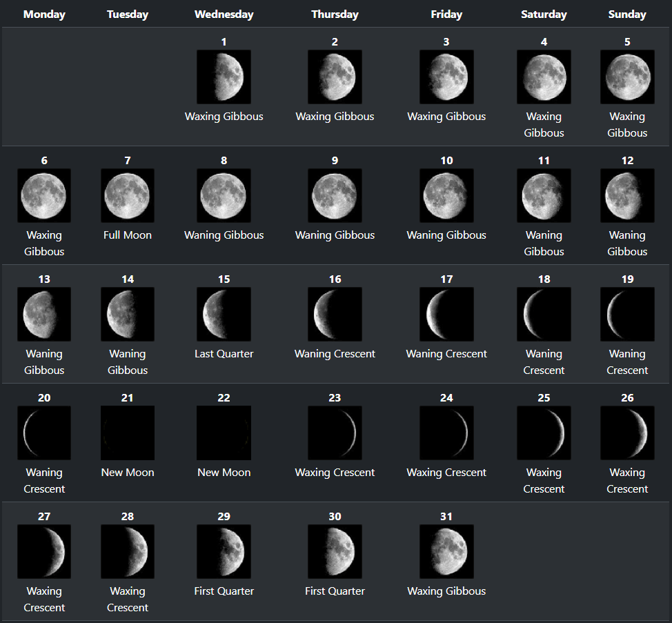Click the Full Moon label under day 7
The height and width of the screenshot is (623, 672).
pos(128,235)
